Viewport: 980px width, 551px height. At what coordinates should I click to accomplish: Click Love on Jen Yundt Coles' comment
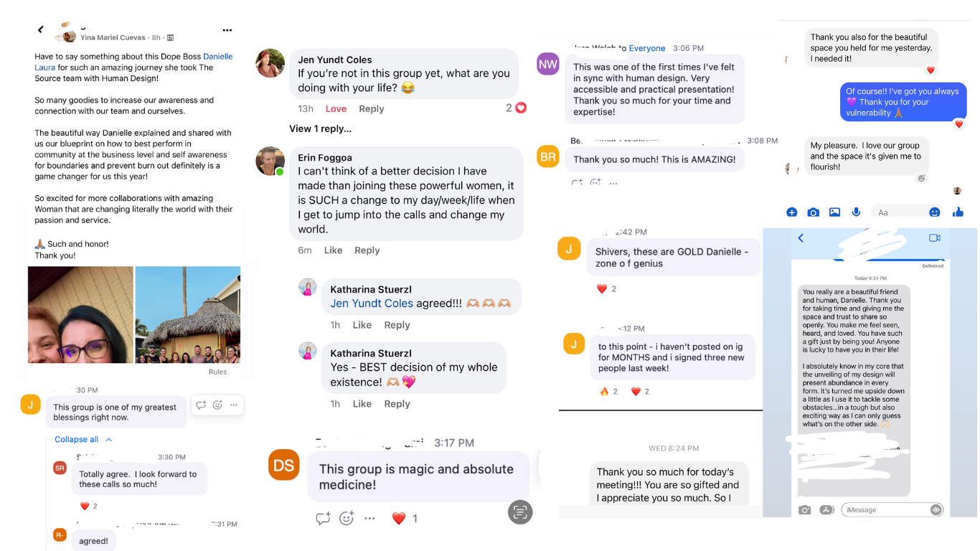[336, 109]
